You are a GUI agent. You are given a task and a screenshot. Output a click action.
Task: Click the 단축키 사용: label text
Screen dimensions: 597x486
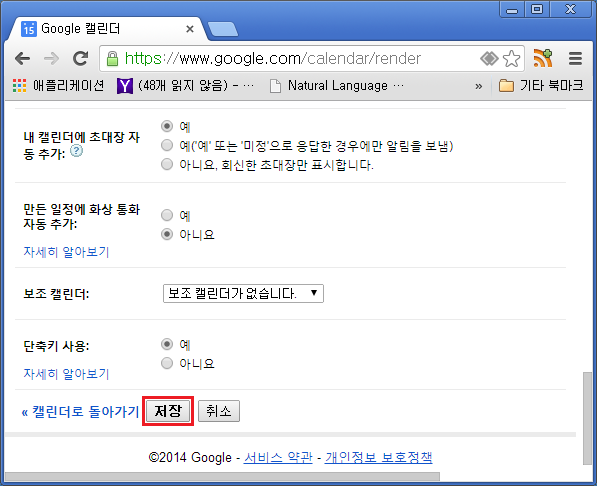(x=56, y=346)
